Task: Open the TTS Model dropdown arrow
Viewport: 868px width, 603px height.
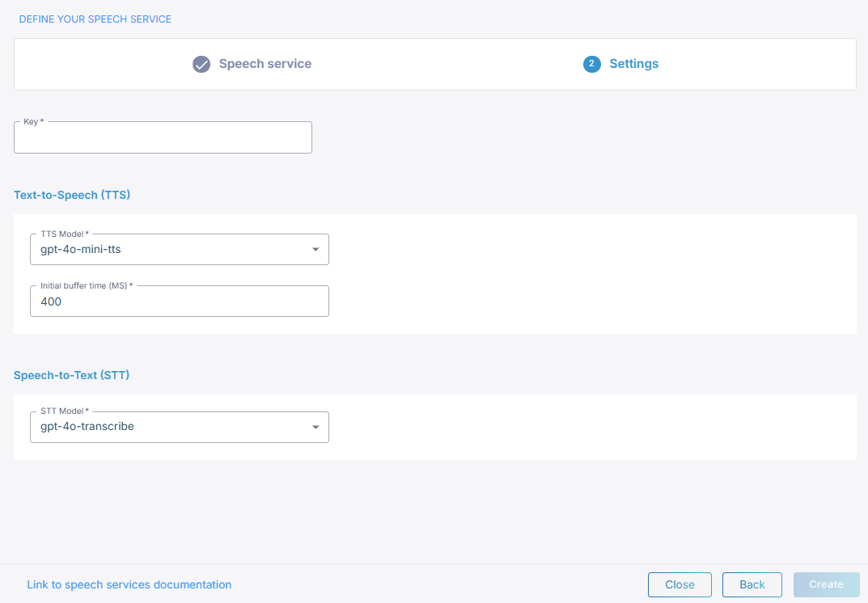Action: click(315, 250)
